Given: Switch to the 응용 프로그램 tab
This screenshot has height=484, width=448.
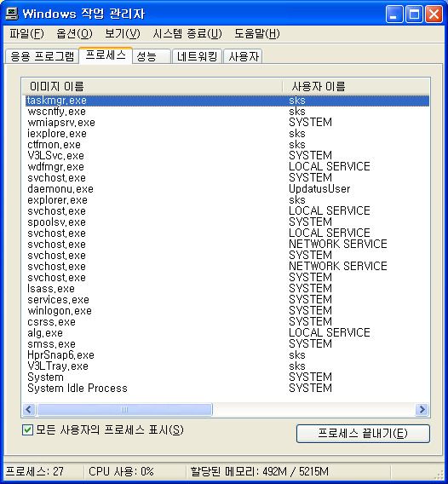Looking at the screenshot, I should [42, 56].
